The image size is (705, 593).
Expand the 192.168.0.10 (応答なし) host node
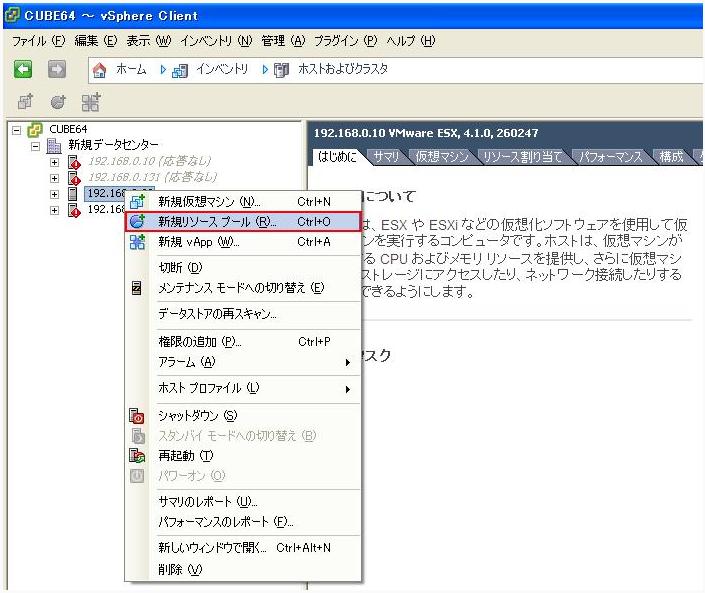(54, 162)
